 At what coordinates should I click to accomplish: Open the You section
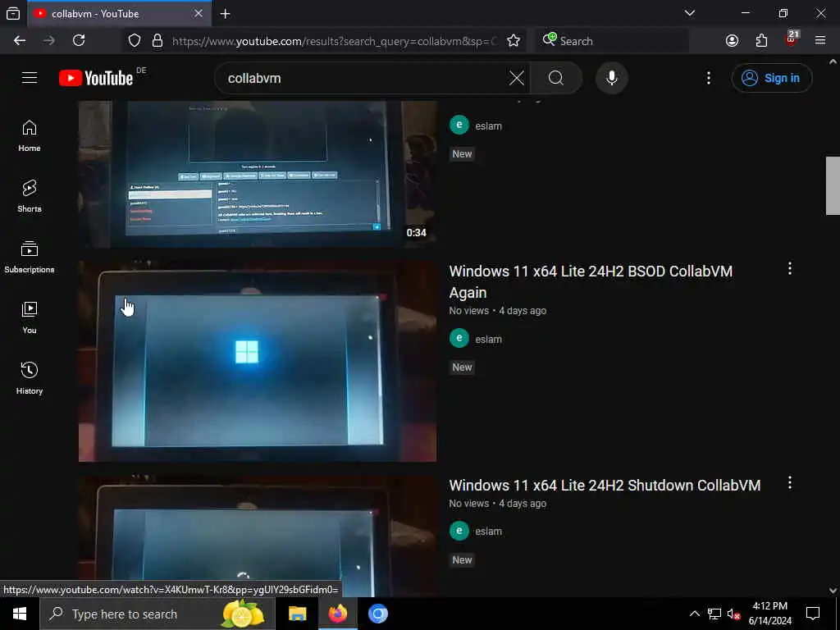tap(30, 317)
